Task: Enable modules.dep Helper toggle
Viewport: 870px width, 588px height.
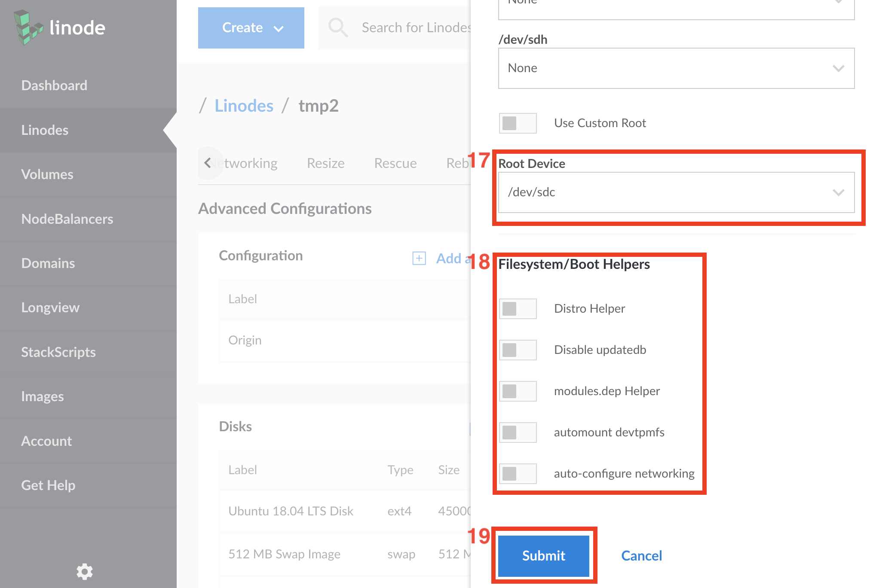Action: click(x=518, y=391)
